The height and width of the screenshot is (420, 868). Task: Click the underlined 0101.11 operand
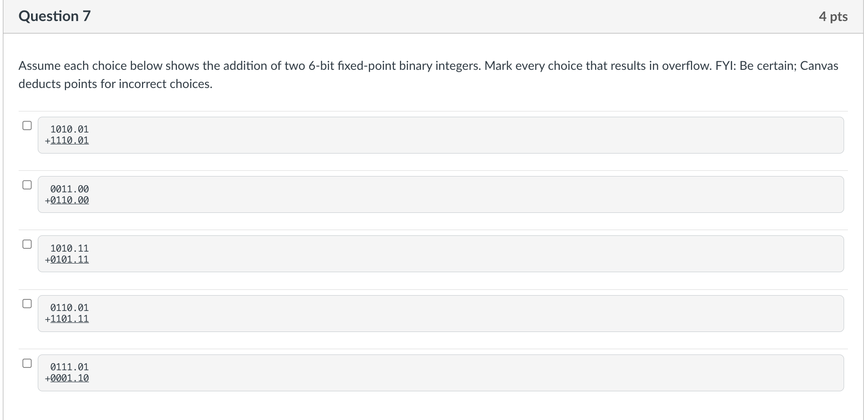point(71,259)
